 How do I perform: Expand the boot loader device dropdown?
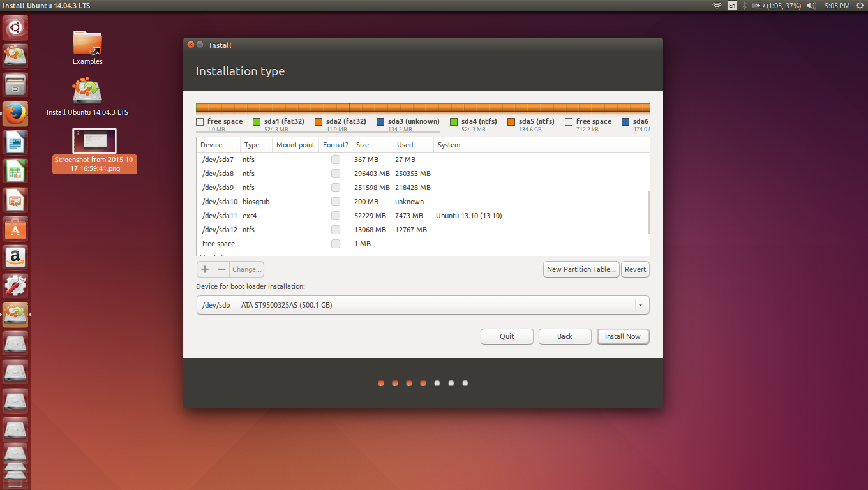pos(640,305)
